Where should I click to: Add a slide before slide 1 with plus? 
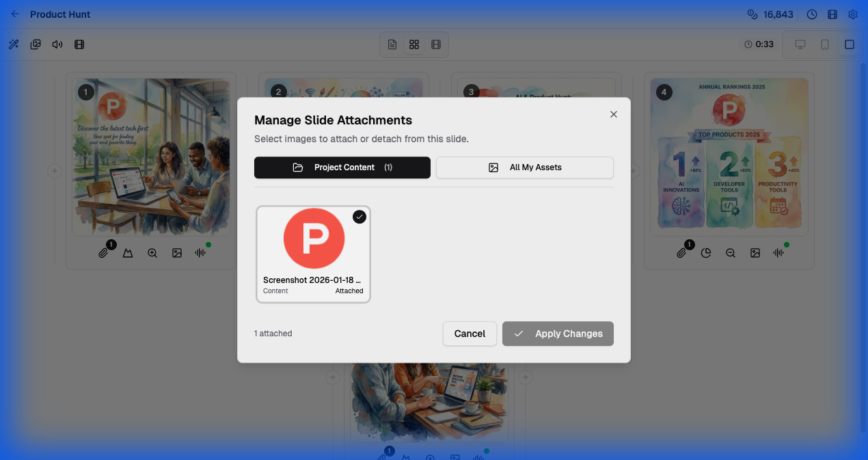(55, 171)
